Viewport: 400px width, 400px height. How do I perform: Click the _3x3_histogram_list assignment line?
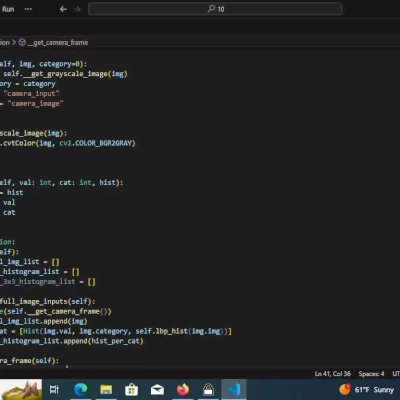click(x=48, y=282)
